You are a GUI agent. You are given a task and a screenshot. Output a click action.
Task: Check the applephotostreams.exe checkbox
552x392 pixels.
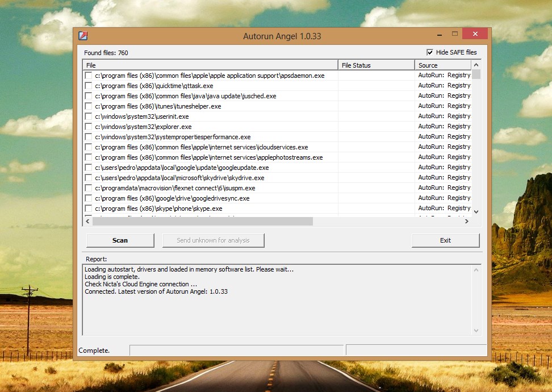pos(89,157)
